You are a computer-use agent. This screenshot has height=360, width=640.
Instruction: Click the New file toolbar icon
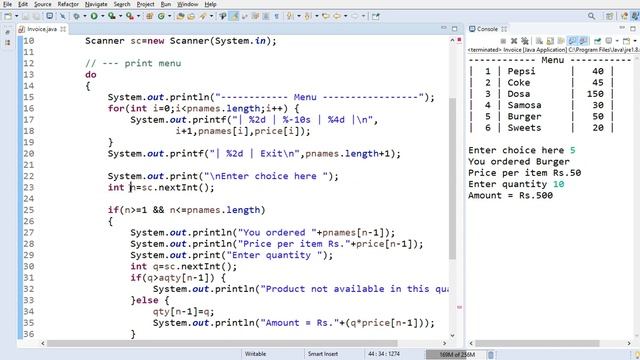coord(8,16)
